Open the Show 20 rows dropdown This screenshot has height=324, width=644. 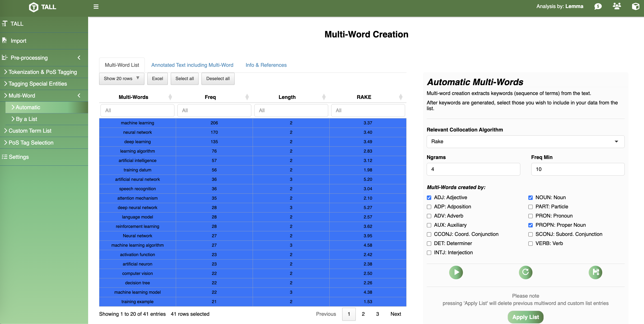tap(121, 79)
